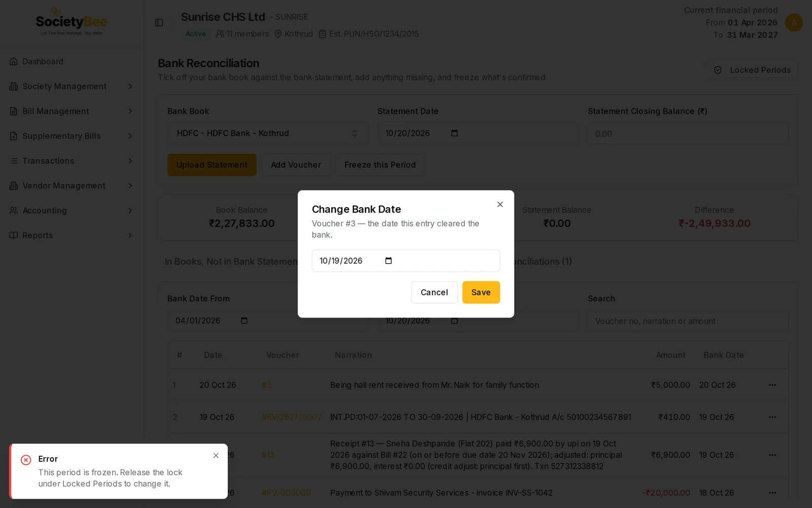Open the user avatar menu
Screen dimensions: 812x508
coord(794,22)
